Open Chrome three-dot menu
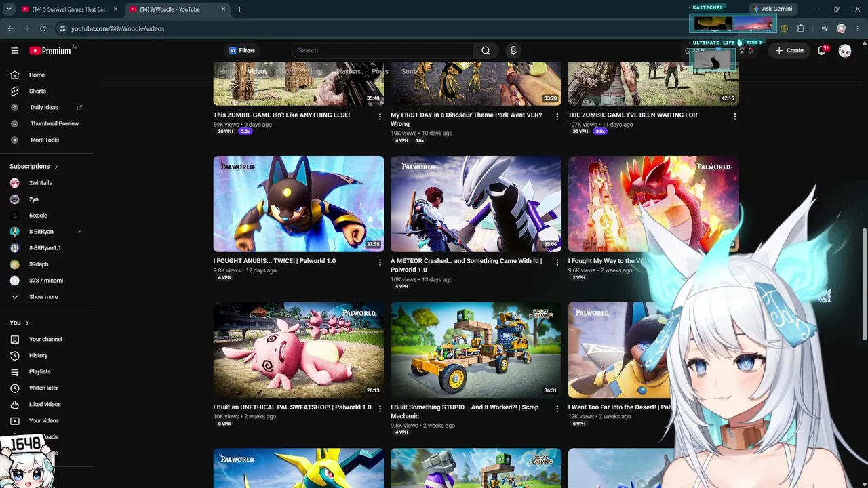 click(858, 28)
